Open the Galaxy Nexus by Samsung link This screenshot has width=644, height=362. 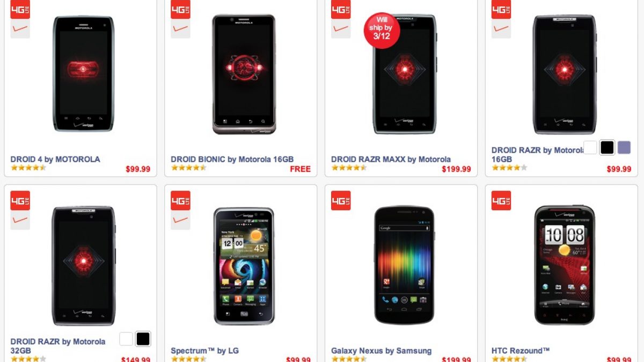coord(381,351)
